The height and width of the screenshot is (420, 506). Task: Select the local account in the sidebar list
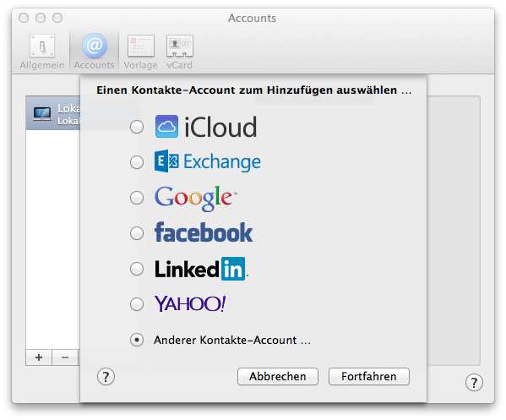[53, 113]
